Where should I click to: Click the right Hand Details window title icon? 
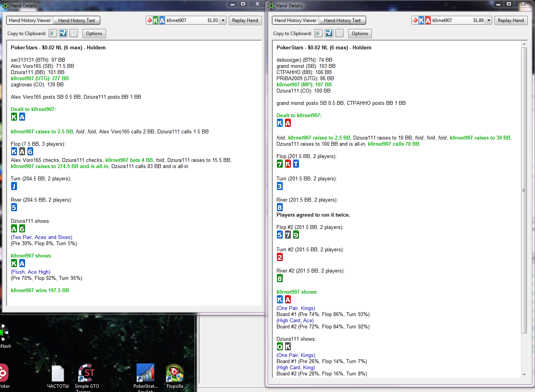(x=272, y=6)
